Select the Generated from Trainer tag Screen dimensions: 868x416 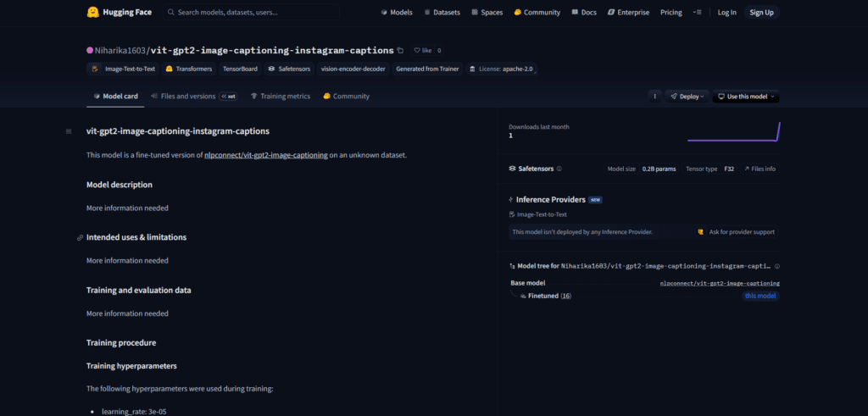coord(427,69)
